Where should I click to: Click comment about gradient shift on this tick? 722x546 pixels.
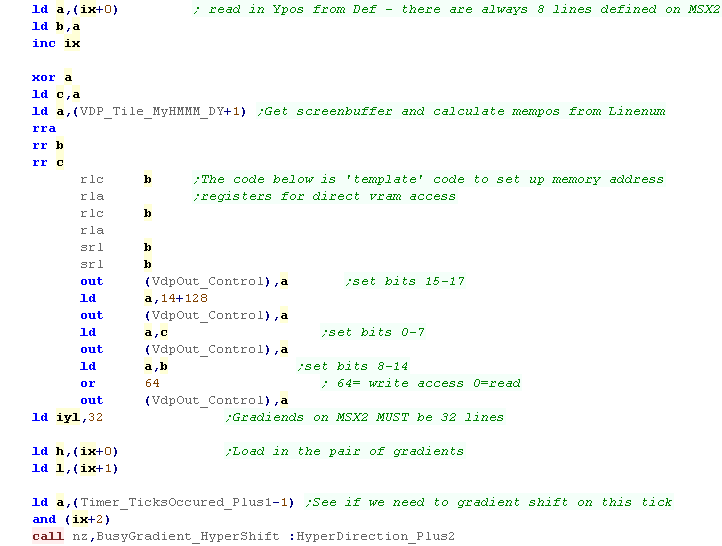[x=489, y=502]
